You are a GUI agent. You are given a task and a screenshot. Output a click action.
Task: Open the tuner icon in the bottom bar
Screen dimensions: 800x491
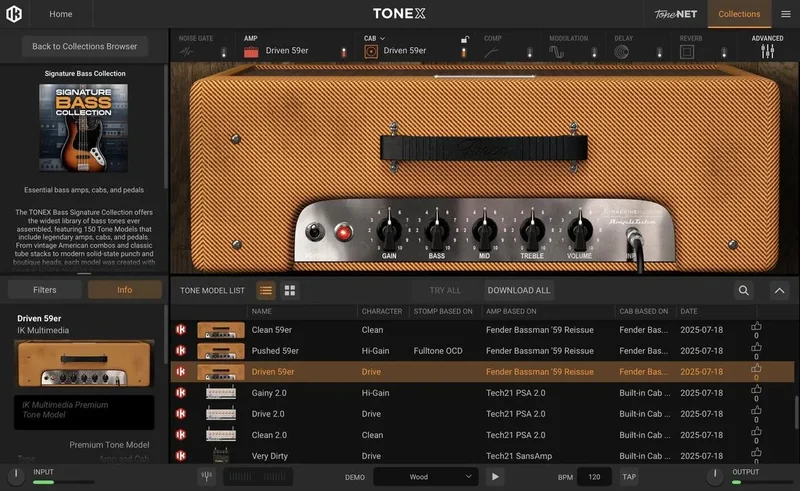pos(207,476)
